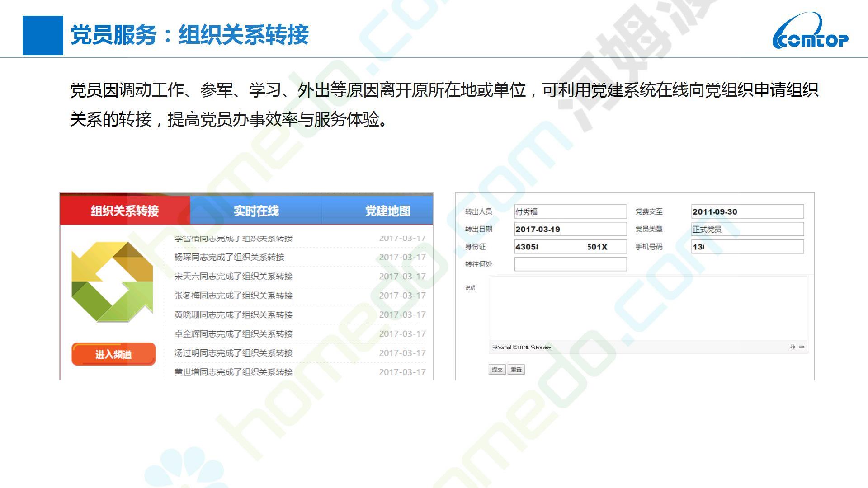
Task: Click the 转出人员 name field
Action: [x=570, y=211]
